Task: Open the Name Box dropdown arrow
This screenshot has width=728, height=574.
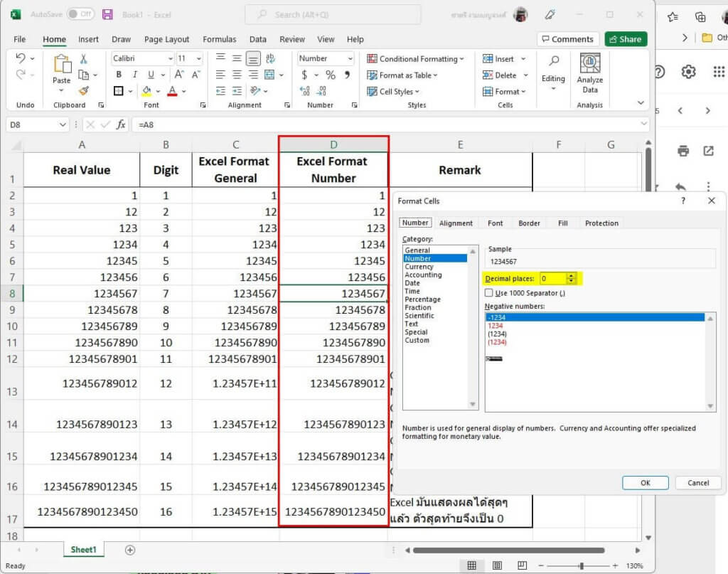Action: pyautogui.click(x=63, y=124)
